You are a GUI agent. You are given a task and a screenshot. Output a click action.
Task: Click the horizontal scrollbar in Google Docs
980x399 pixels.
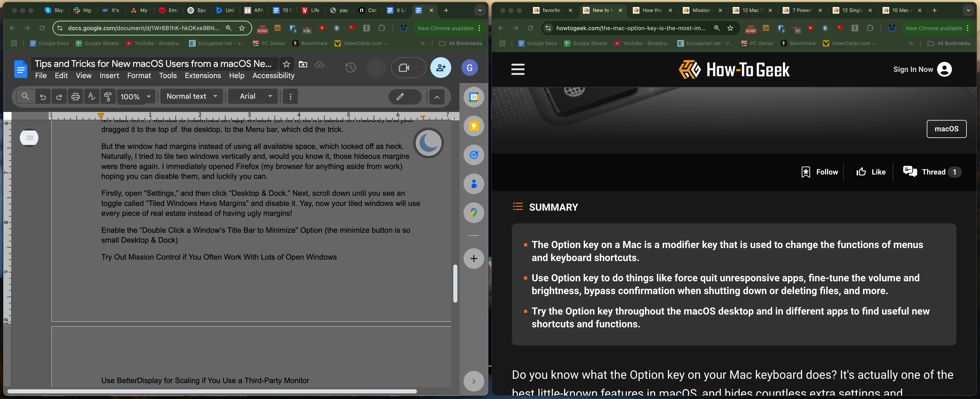pos(212,391)
